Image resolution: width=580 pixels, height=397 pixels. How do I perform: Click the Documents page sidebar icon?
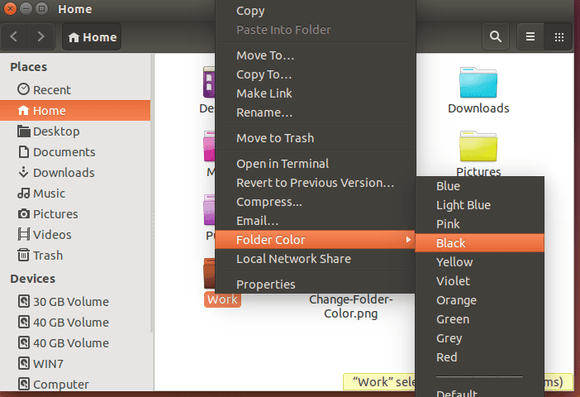(24, 152)
